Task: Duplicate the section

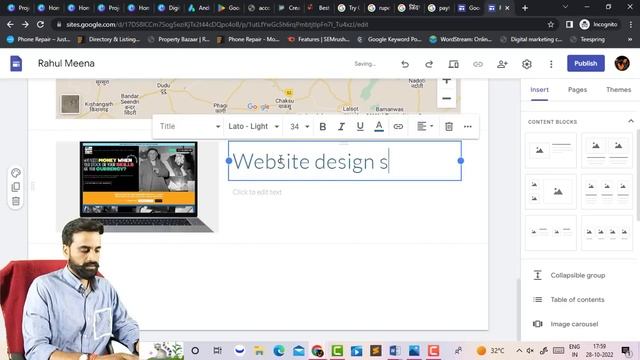Action: pyautogui.click(x=16, y=187)
